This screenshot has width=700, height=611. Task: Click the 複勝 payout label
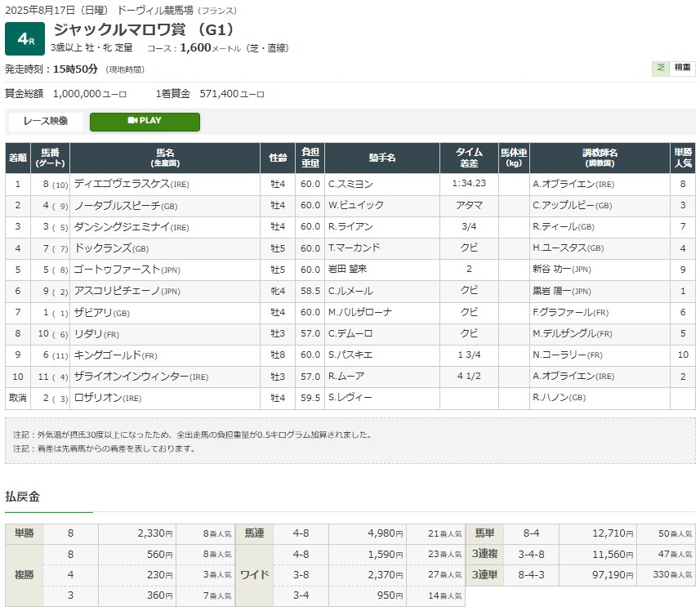24,577
